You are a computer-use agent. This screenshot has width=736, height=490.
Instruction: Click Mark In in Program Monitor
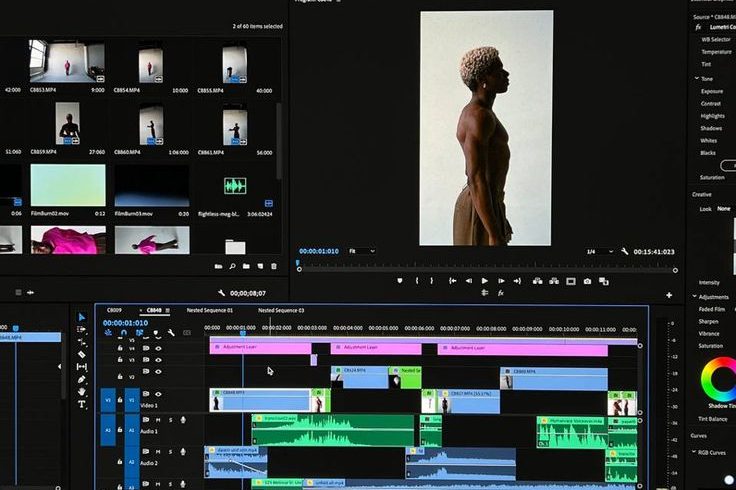click(x=417, y=281)
